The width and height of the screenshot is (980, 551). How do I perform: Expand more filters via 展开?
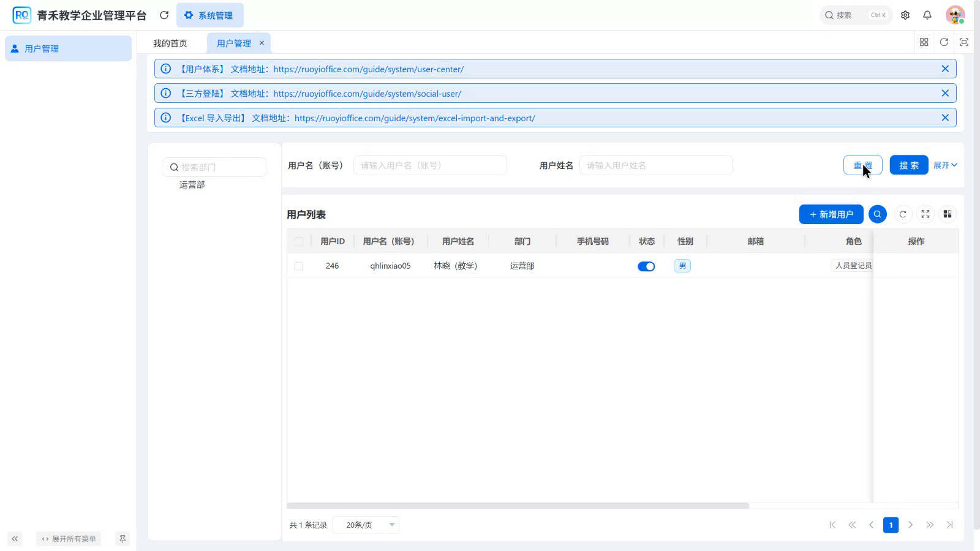pyautogui.click(x=945, y=165)
